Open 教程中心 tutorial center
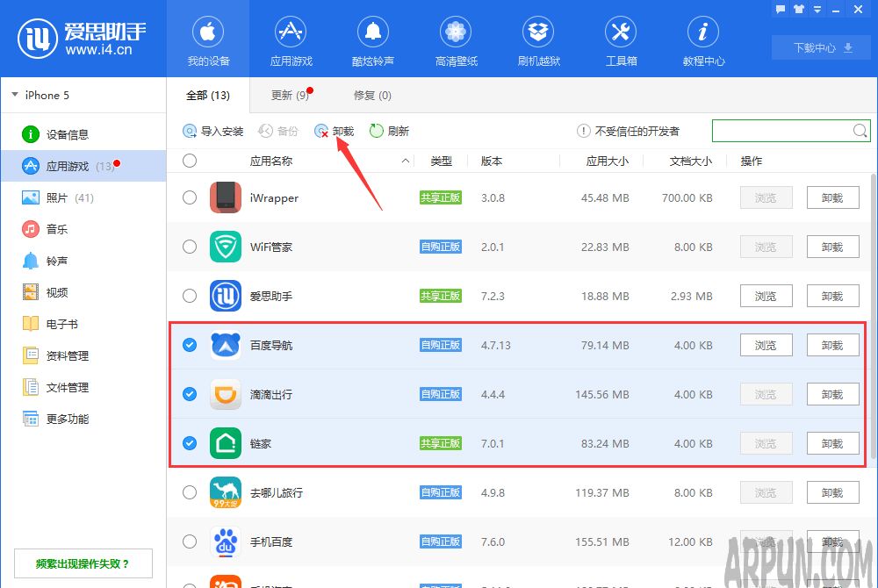The image size is (878, 588). click(x=702, y=39)
